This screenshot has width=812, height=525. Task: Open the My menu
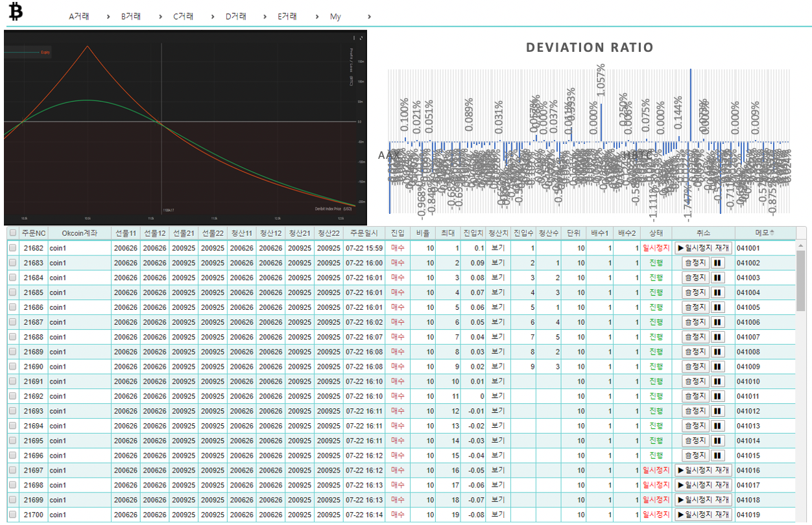click(x=335, y=17)
